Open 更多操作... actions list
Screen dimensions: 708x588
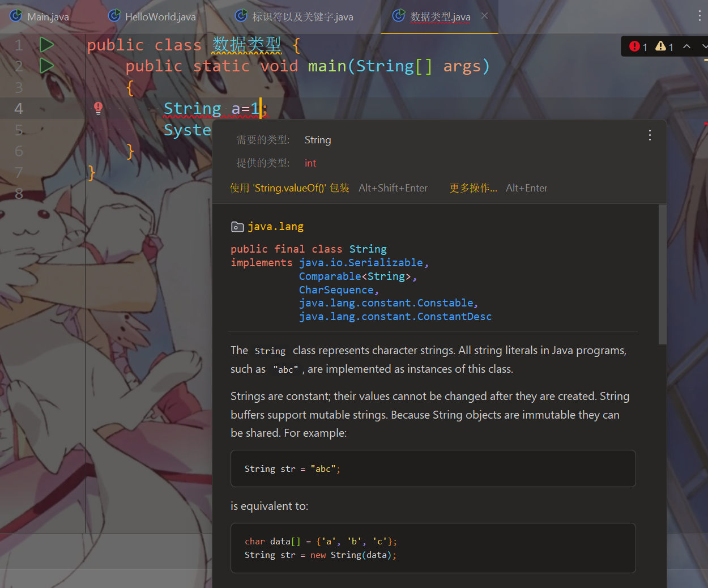click(473, 188)
